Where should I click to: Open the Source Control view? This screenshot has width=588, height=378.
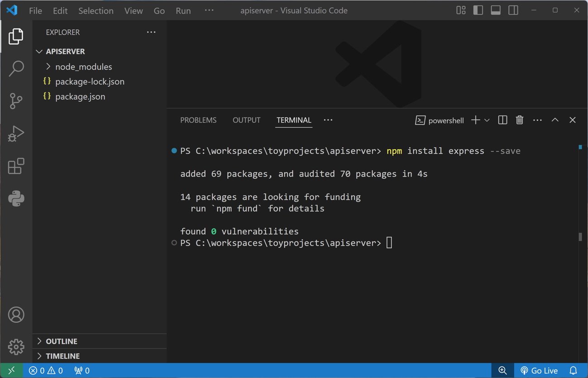[16, 101]
